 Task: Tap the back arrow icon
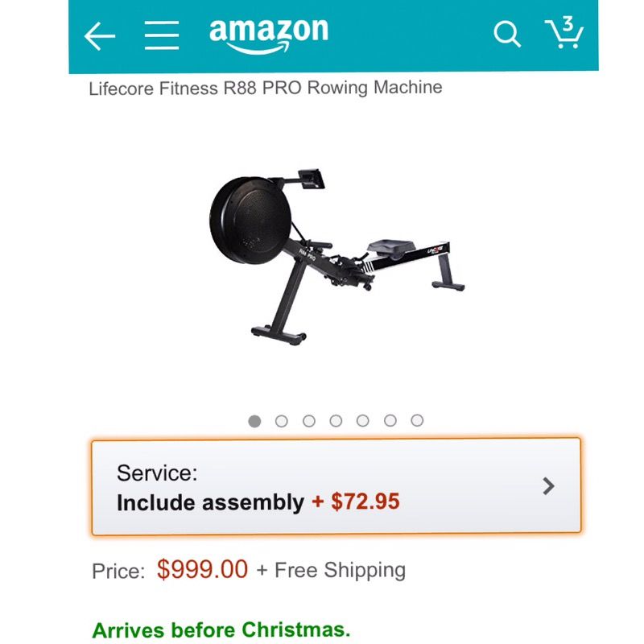(100, 36)
